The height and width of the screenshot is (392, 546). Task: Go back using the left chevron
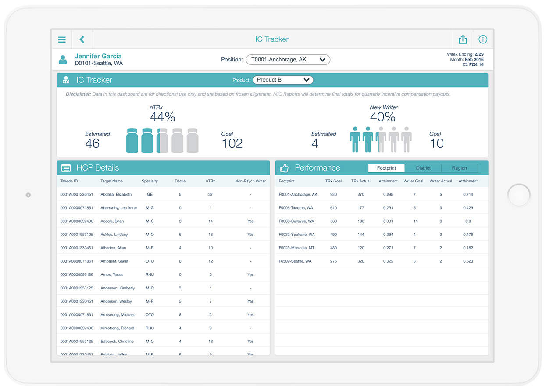82,39
